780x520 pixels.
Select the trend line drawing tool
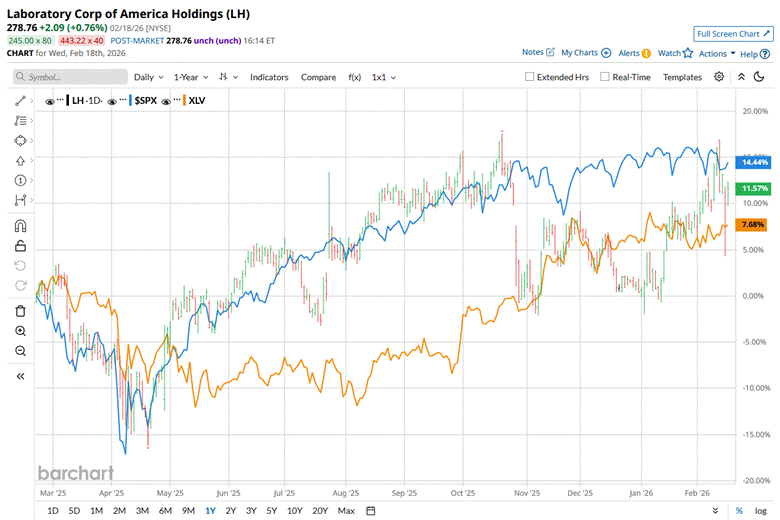(x=20, y=101)
